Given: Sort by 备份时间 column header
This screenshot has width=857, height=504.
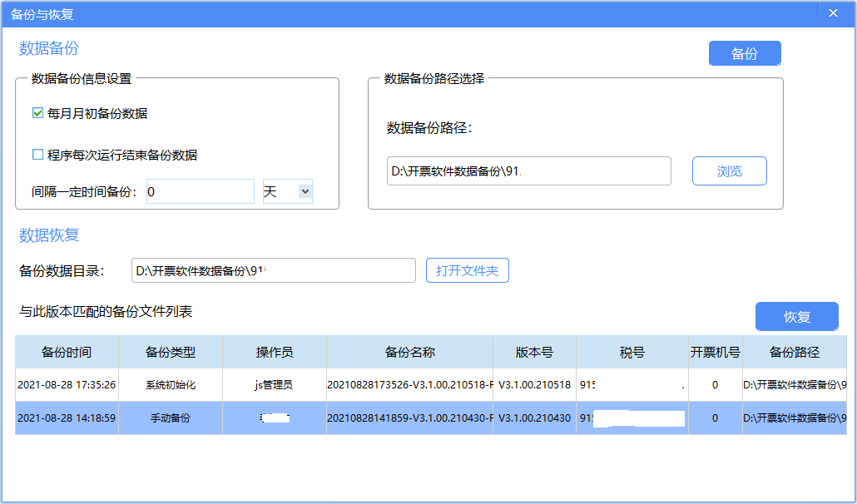Looking at the screenshot, I should point(67,352).
